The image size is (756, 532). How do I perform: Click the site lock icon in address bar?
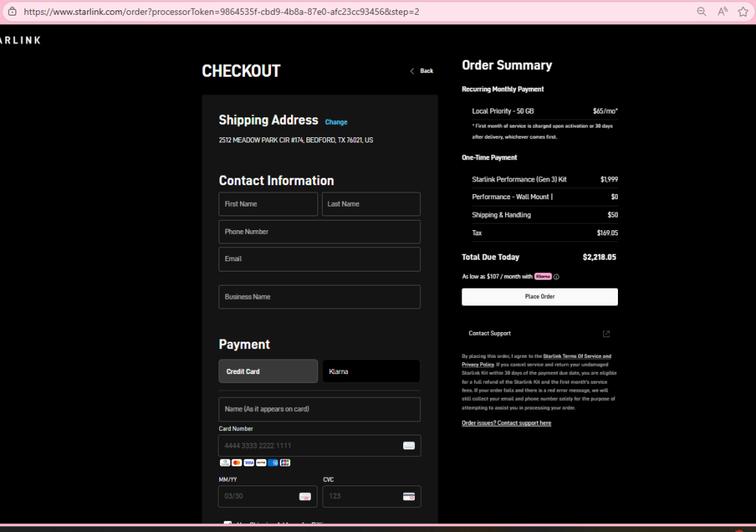coord(12,12)
